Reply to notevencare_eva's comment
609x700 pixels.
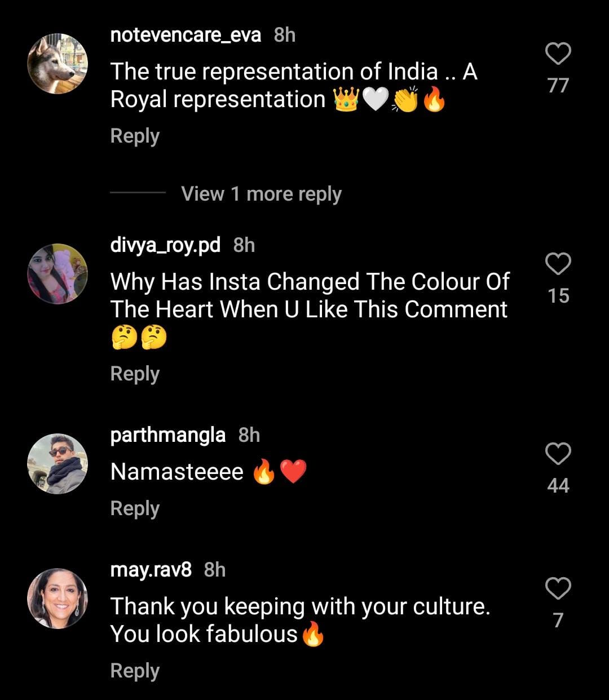135,136
